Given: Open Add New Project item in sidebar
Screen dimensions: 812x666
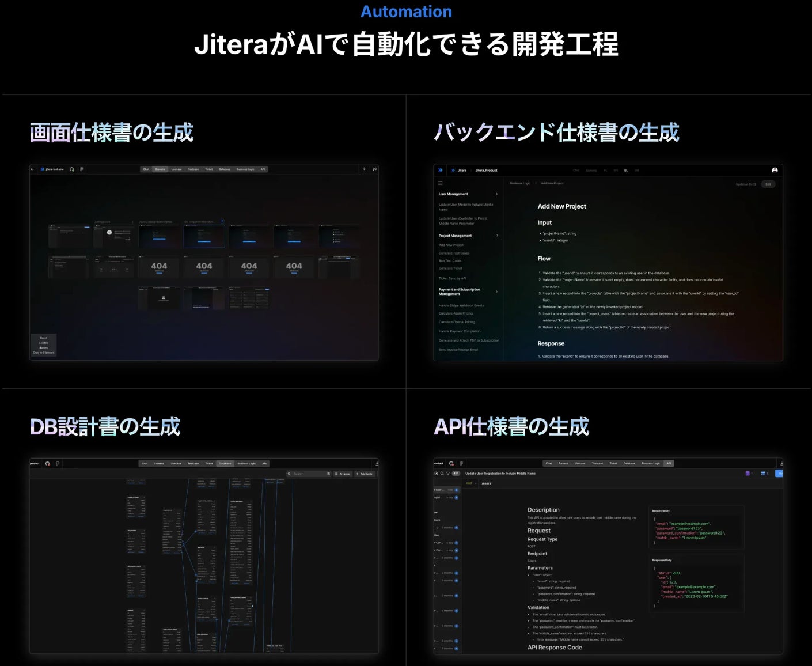Looking at the screenshot, I should pos(451,245).
